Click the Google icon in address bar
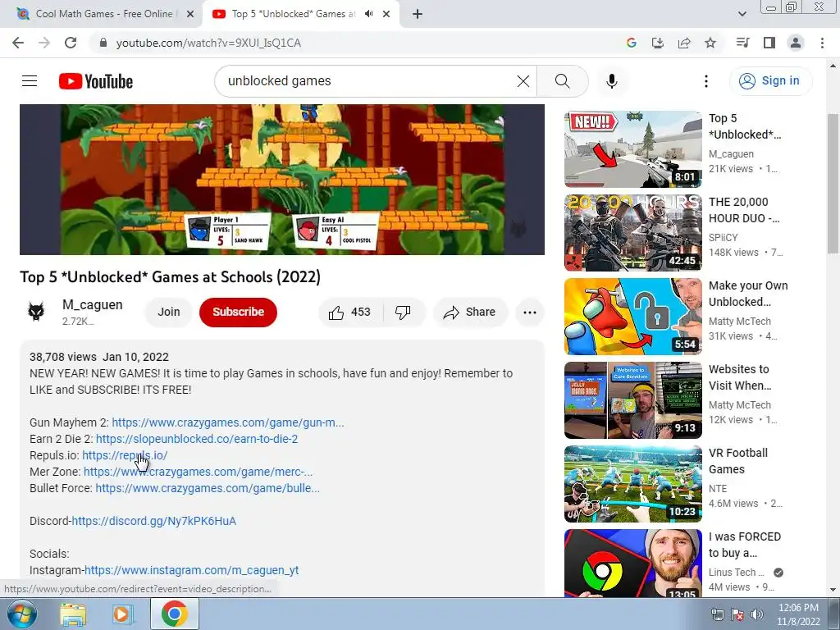The image size is (840, 630). click(x=631, y=43)
